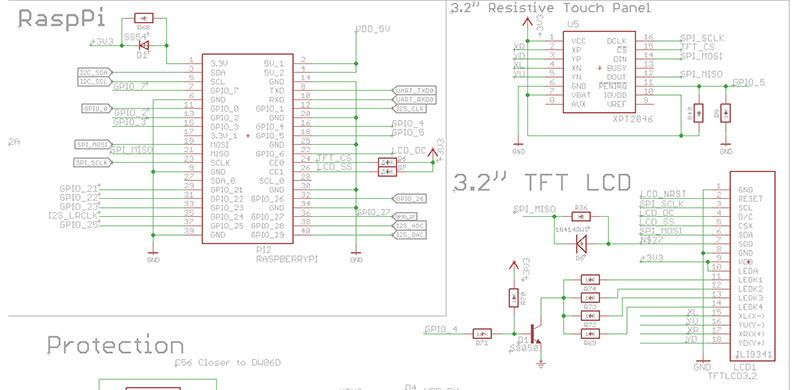The image size is (800, 390).
Task: Click the Protection section heading
Action: (115, 346)
